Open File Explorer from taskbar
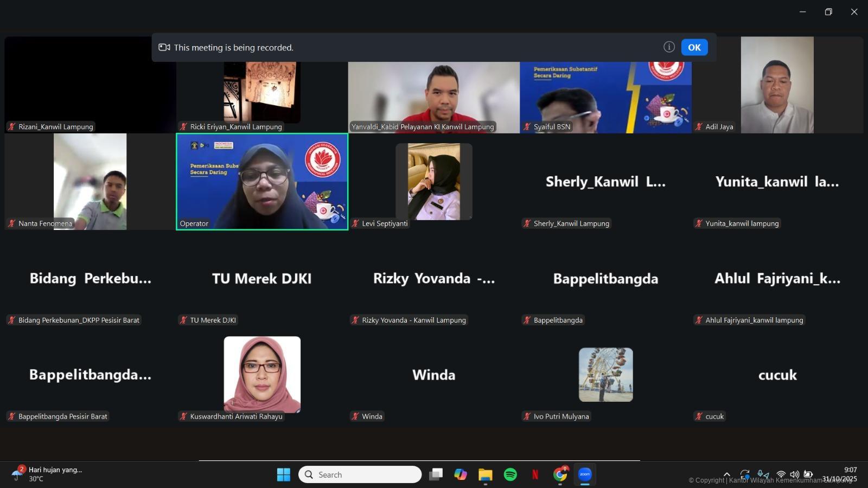 [485, 474]
